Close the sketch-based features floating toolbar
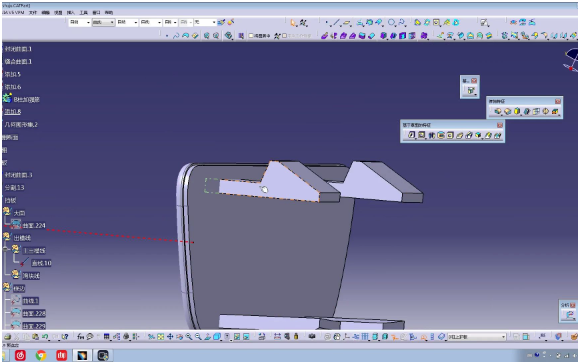The image size is (581, 364). (x=500, y=125)
